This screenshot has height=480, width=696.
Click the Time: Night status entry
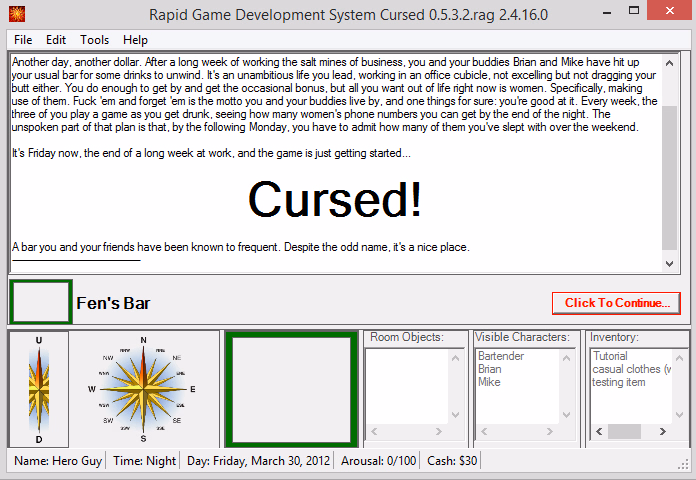coord(144,461)
